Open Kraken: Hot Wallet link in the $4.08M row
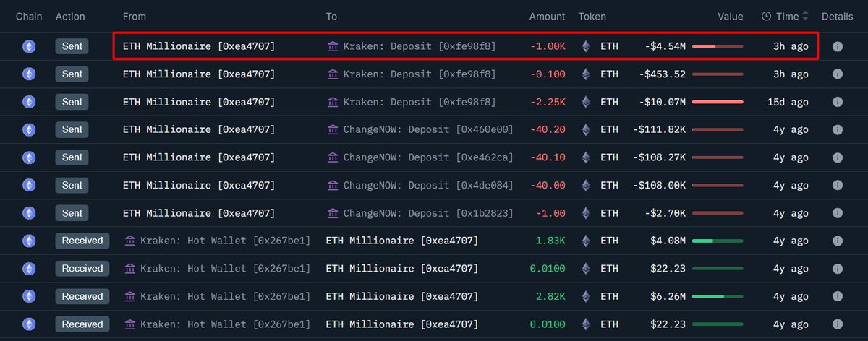The image size is (868, 341). tap(225, 241)
